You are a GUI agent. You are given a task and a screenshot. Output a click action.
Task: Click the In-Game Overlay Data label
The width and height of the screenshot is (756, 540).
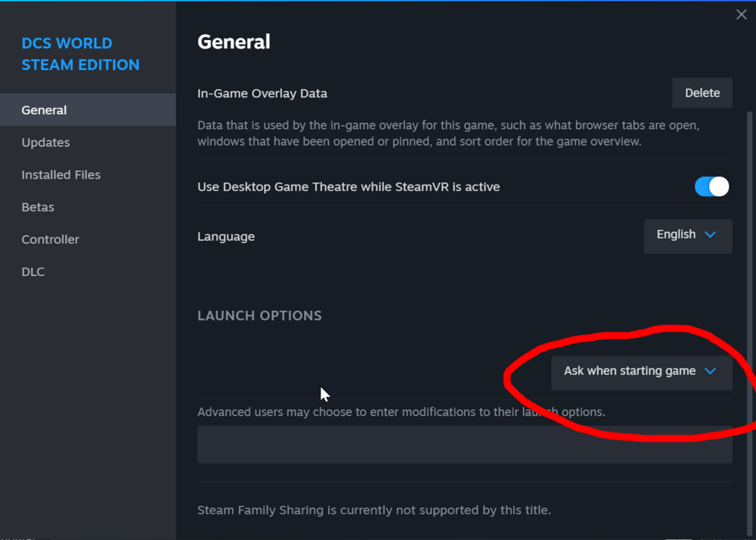click(x=262, y=94)
